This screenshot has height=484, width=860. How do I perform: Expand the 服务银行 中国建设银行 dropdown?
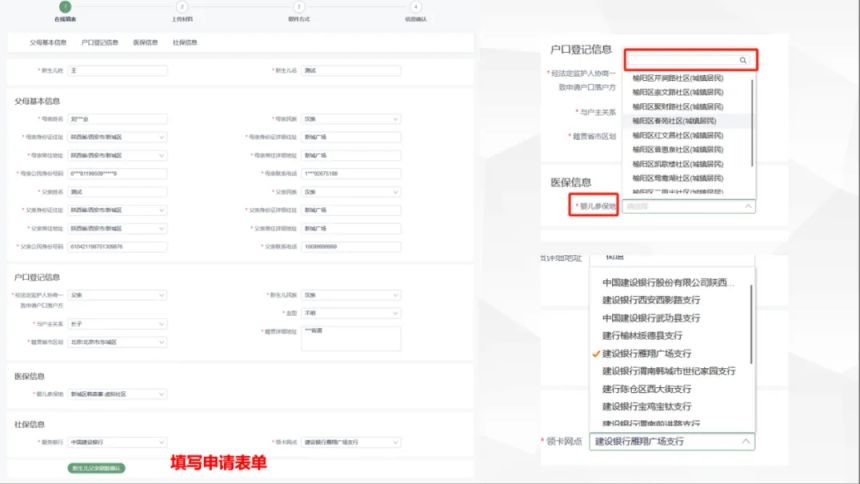(117, 441)
